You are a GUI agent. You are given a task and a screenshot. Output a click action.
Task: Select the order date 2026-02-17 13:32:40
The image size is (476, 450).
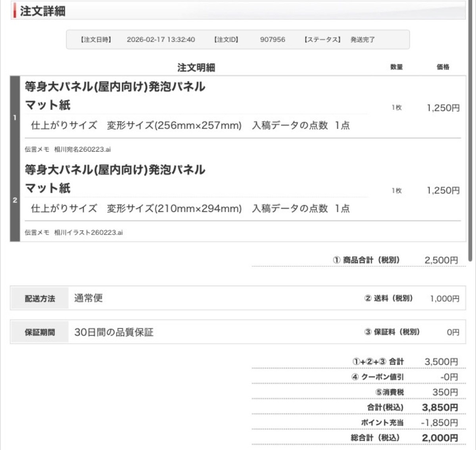pos(161,40)
